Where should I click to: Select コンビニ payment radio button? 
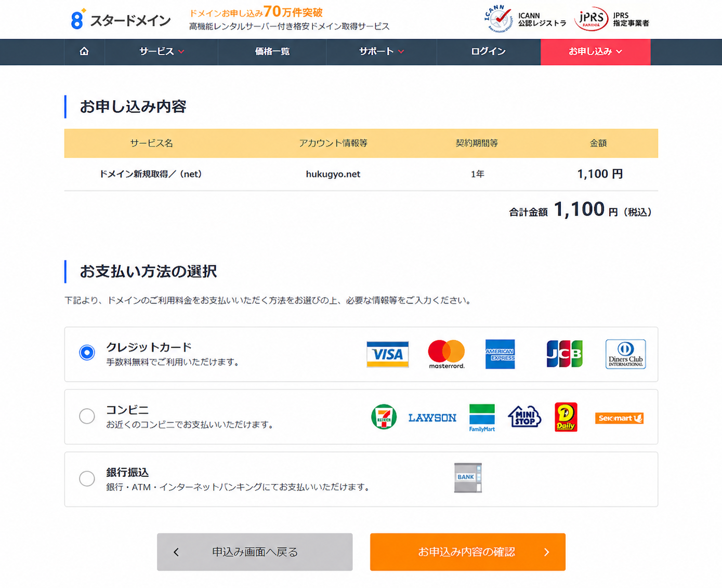(87, 416)
